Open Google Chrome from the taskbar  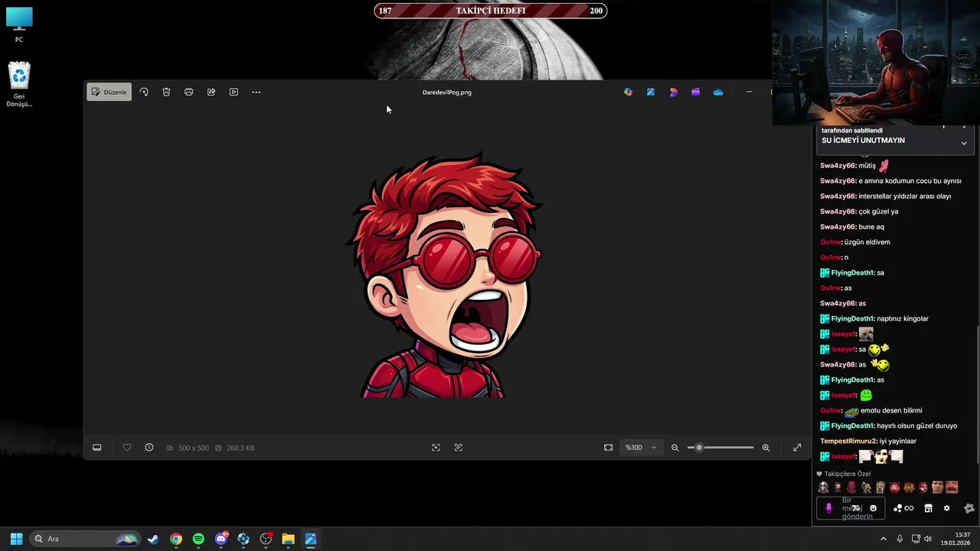[x=176, y=539]
